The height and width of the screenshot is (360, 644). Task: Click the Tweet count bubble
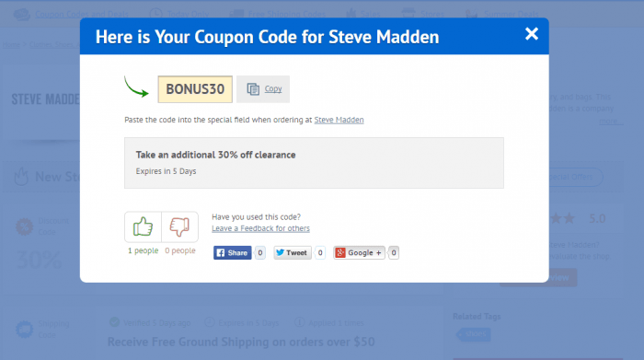pos(320,253)
